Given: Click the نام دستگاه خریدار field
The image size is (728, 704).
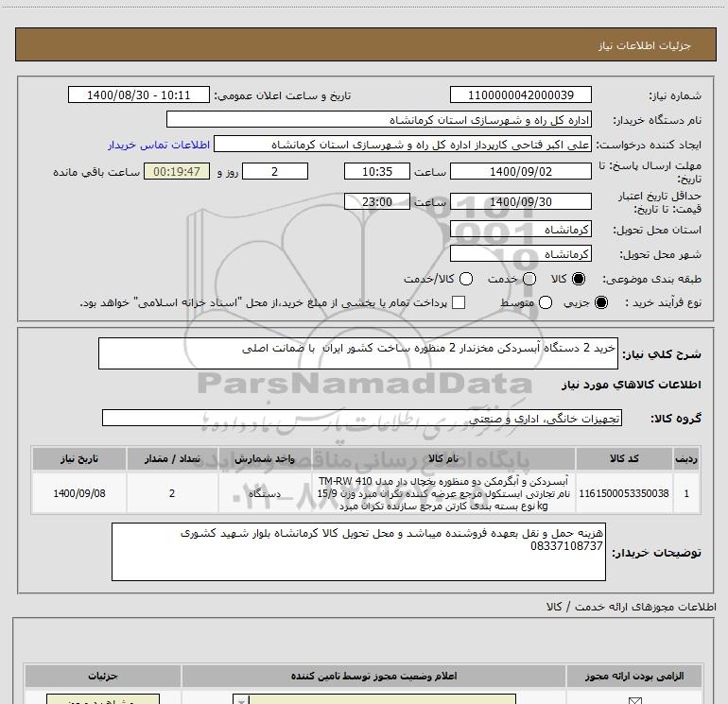Looking at the screenshot, I should click(x=379, y=120).
